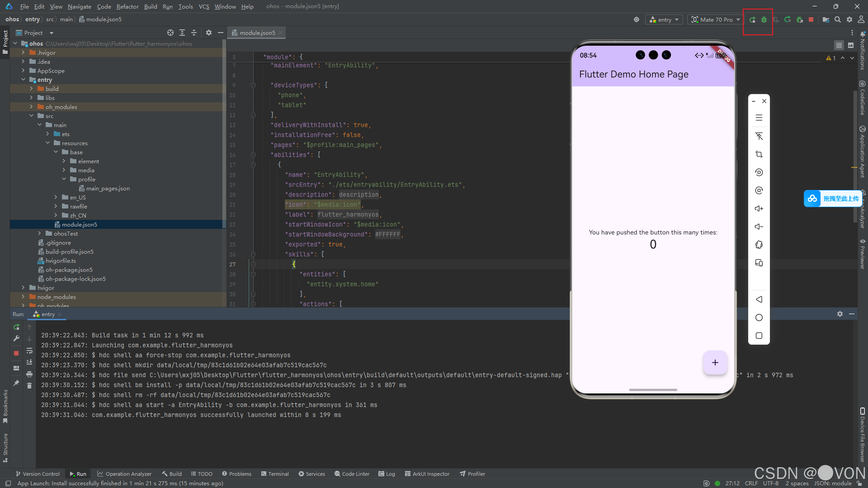Screen dimensions: 868x488
Task: Expand the hvigor folder in project tree
Action: [23, 288]
